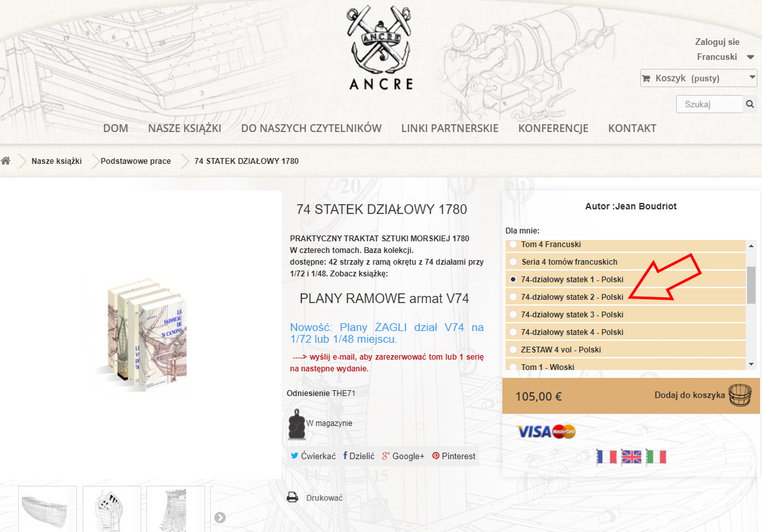Switch to the Italian flag language
This screenshot has height=532, width=762.
click(656, 457)
